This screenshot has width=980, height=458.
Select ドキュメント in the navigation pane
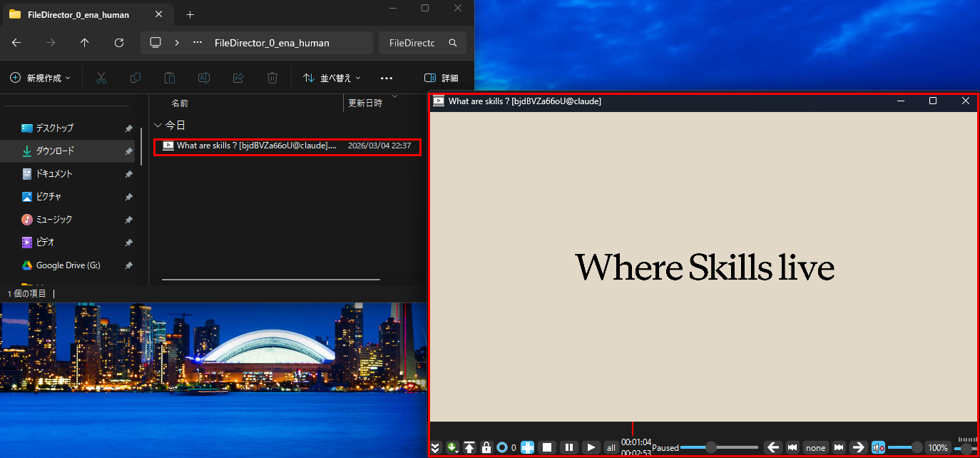coord(54,173)
